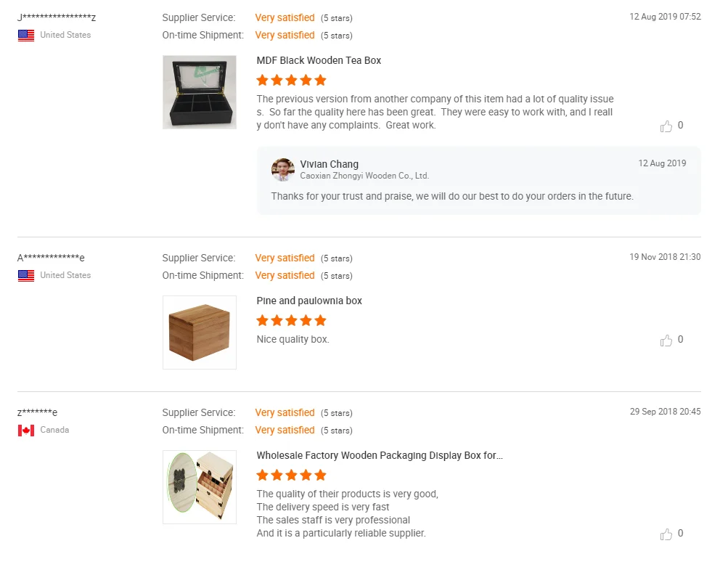
Task: Click the Vivian Chang supplier name
Action: pos(330,164)
